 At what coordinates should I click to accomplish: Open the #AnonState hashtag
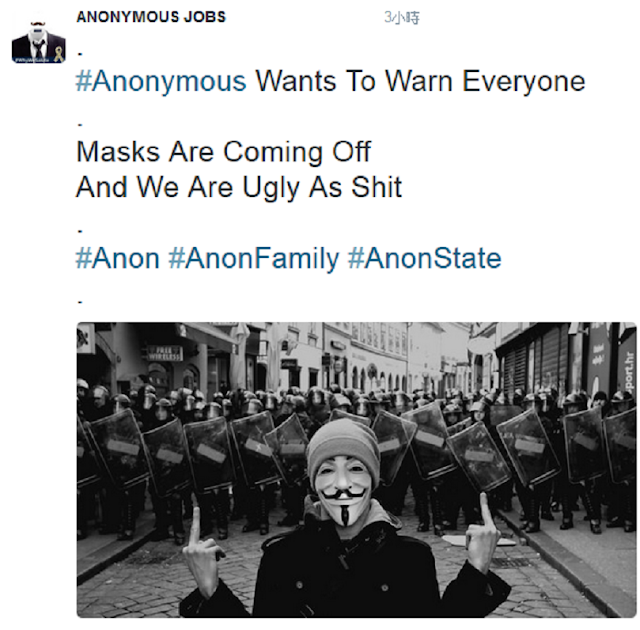(x=424, y=258)
